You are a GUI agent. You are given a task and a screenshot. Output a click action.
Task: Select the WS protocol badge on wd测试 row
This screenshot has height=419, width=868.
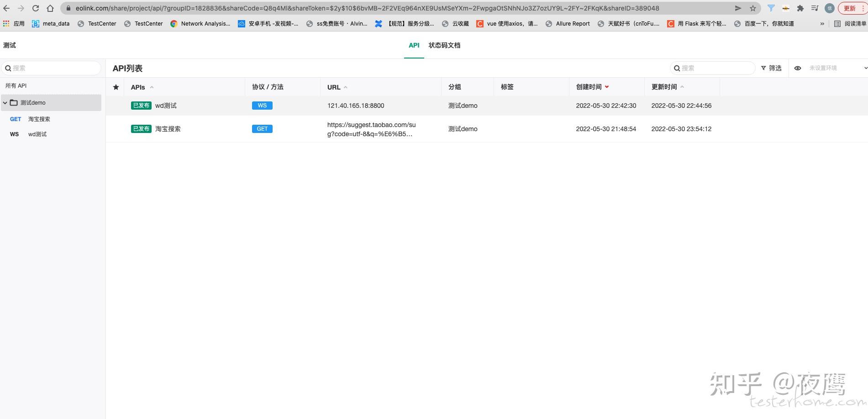(x=262, y=105)
